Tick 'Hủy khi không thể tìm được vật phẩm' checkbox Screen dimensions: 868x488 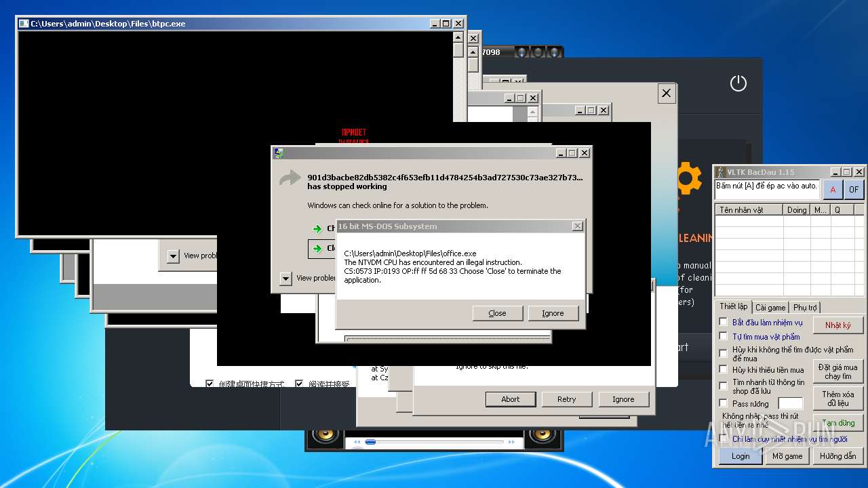tap(723, 353)
